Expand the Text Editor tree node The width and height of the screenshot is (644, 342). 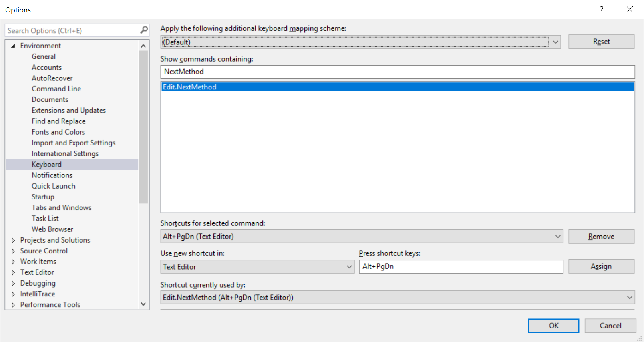point(13,272)
